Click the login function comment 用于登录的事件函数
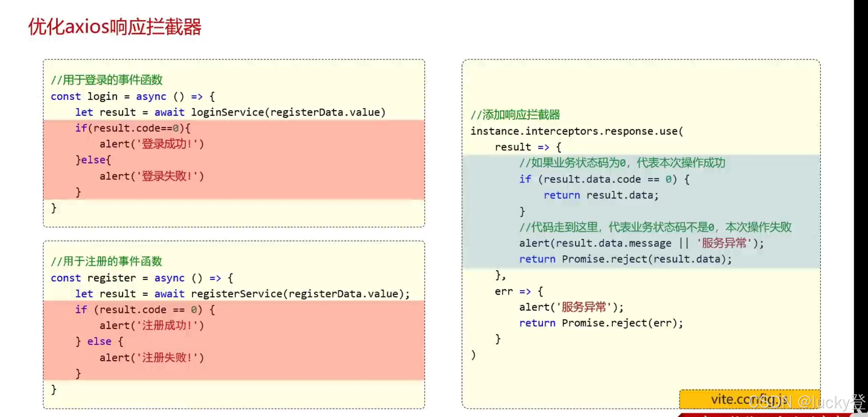This screenshot has height=417, width=868. point(107,80)
